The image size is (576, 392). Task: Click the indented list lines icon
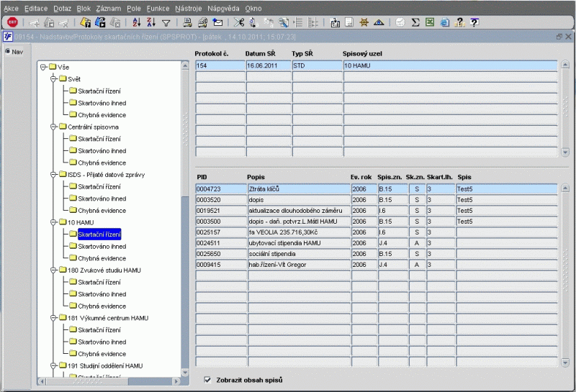pos(298,23)
